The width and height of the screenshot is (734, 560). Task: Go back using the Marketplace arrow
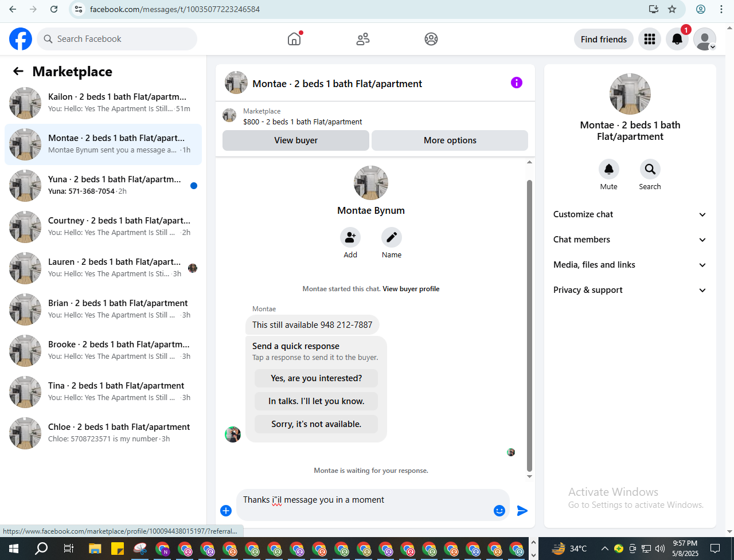[18, 71]
